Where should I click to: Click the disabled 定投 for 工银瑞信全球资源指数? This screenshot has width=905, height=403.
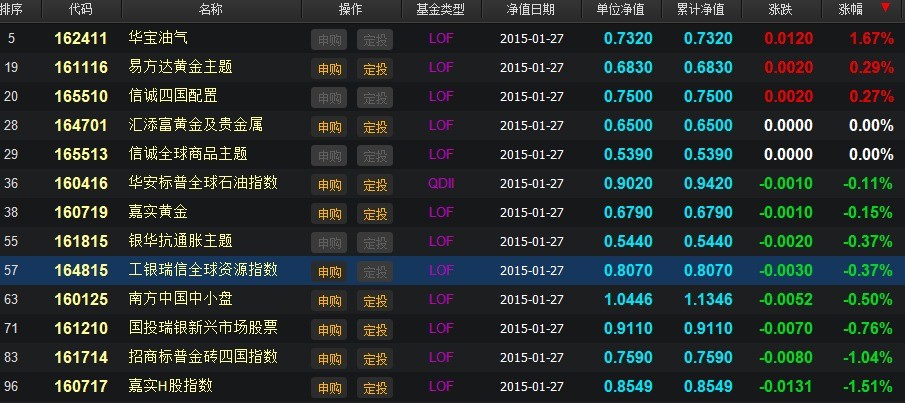coord(375,271)
